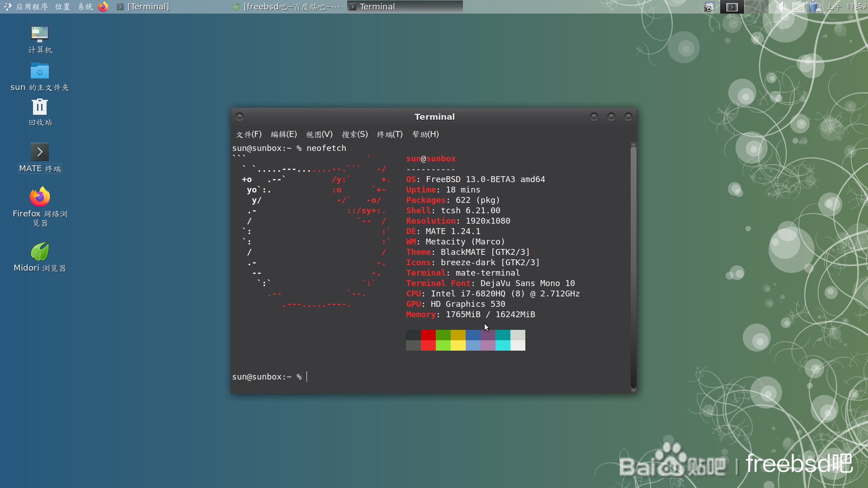The image size is (868, 488).
Task: Click the dark green color block in palette
Action: coord(443,335)
